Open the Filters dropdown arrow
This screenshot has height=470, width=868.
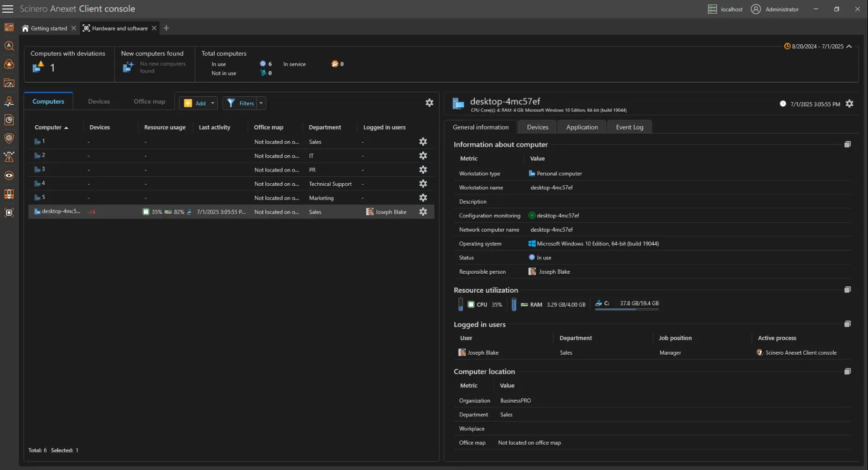point(261,103)
